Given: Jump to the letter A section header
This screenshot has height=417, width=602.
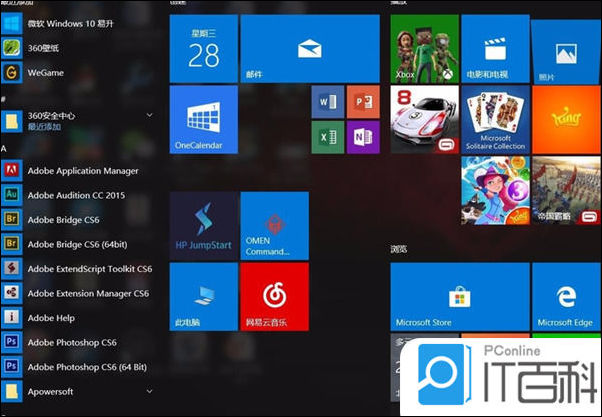Looking at the screenshot, I should coord(4,149).
